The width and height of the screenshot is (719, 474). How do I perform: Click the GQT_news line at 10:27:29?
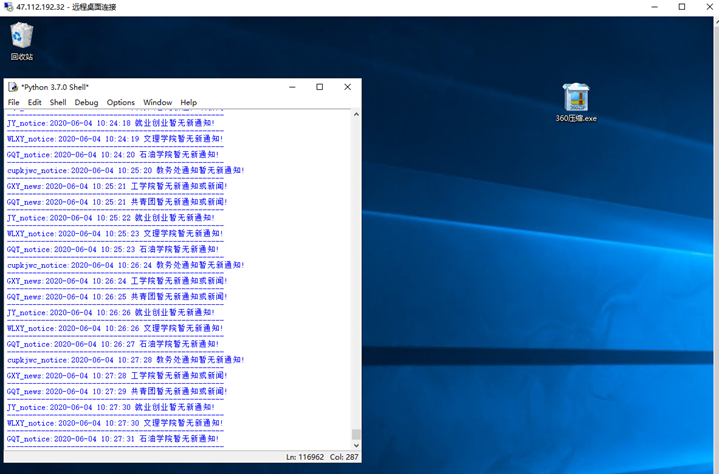[117, 391]
